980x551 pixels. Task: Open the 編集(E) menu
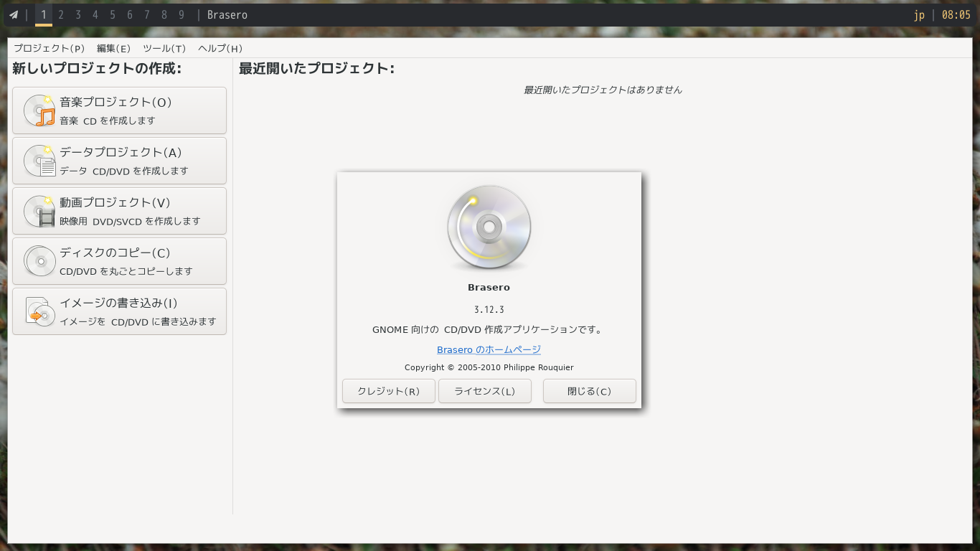(113, 48)
